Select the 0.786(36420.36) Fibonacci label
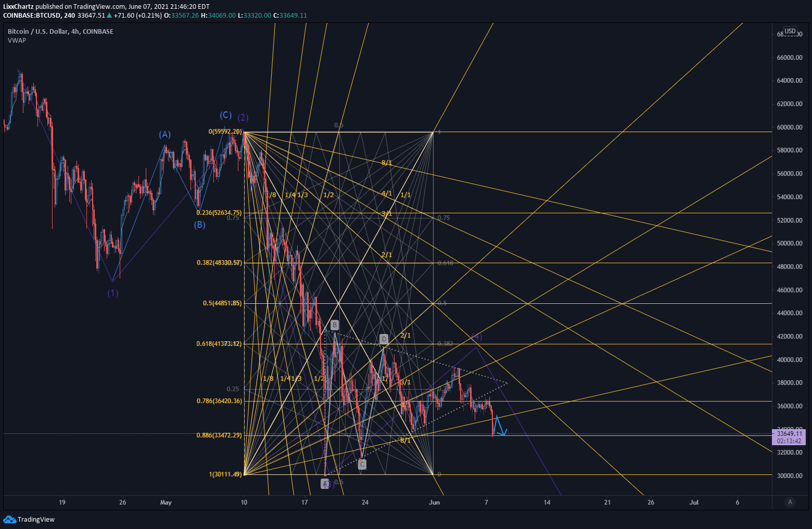The image size is (812, 529). (219, 401)
